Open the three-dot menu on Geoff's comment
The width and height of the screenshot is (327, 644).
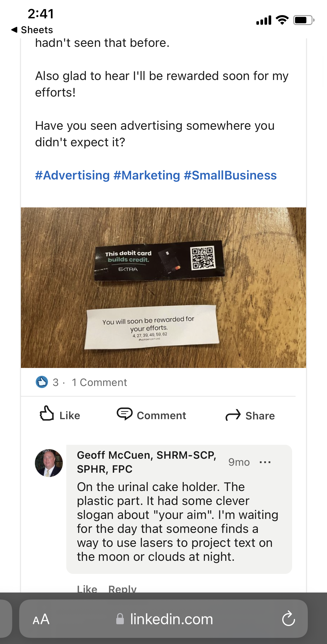tap(265, 462)
